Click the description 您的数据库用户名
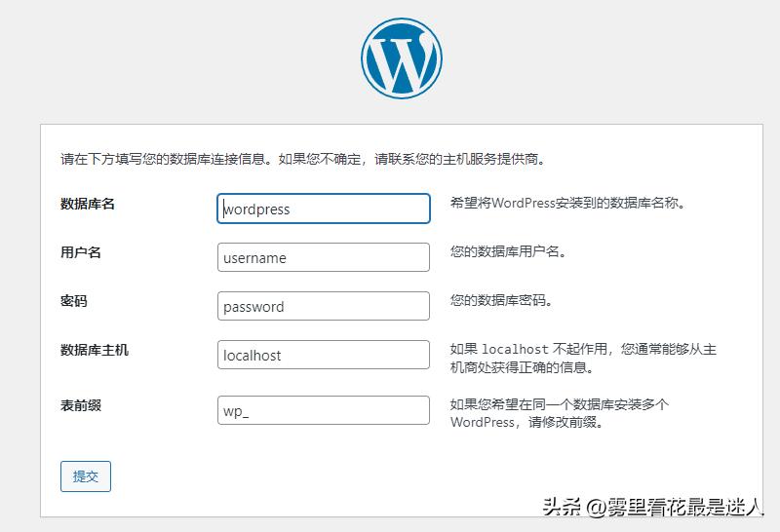The width and height of the screenshot is (780, 532). point(508,251)
